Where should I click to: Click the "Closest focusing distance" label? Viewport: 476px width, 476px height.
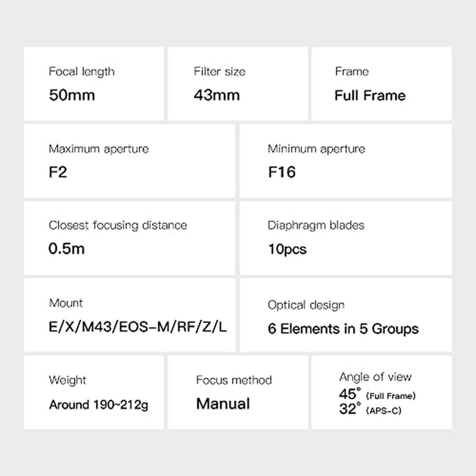pyautogui.click(x=118, y=225)
